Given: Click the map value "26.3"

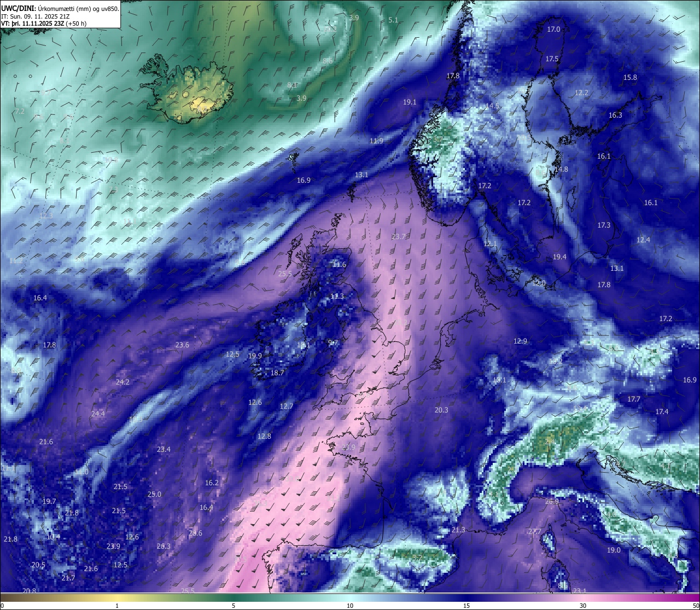Looking at the screenshot, I should pyautogui.click(x=164, y=547).
